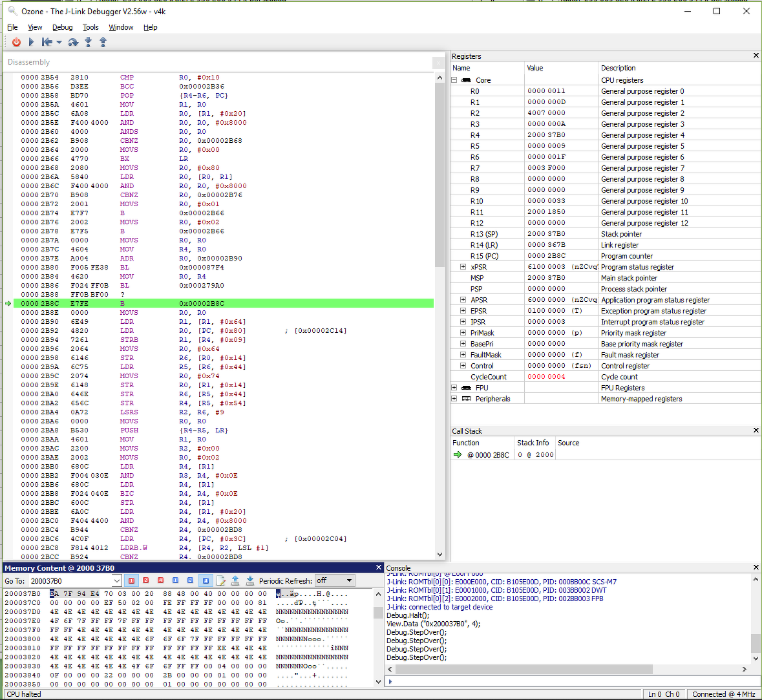The width and height of the screenshot is (762, 700).
Task: Select the R13 (SP) register value 2000 37B0
Action: pos(546,234)
